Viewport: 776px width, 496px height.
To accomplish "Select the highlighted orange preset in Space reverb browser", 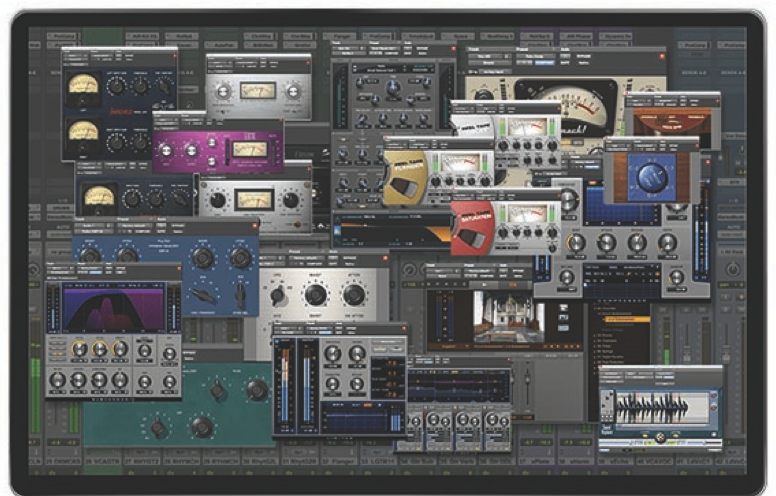I will pyautogui.click(x=626, y=320).
